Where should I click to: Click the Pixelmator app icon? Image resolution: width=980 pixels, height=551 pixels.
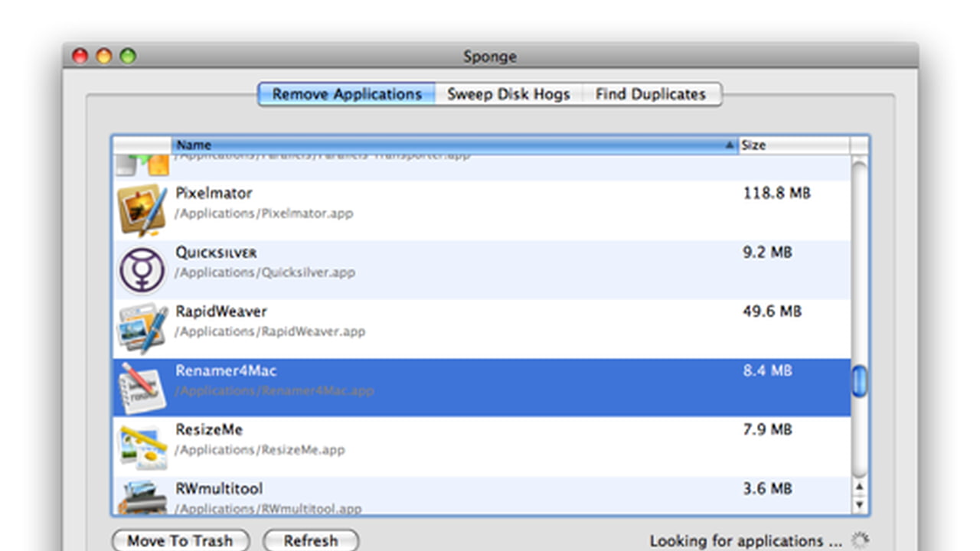(x=142, y=210)
